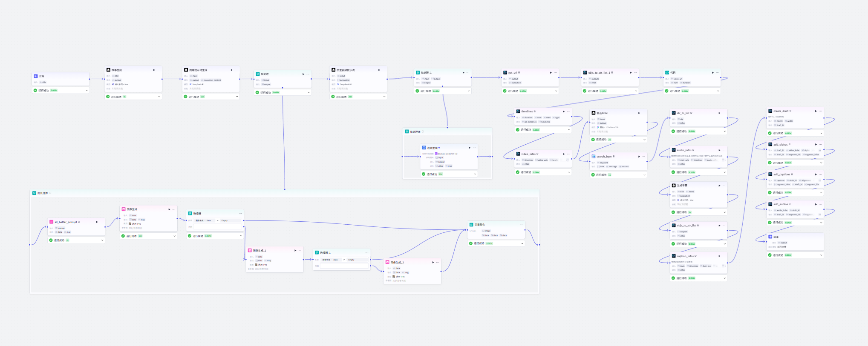868x346 pixels.
Task: Expand run result under 图片提示词生成 node
Action: tap(237, 97)
